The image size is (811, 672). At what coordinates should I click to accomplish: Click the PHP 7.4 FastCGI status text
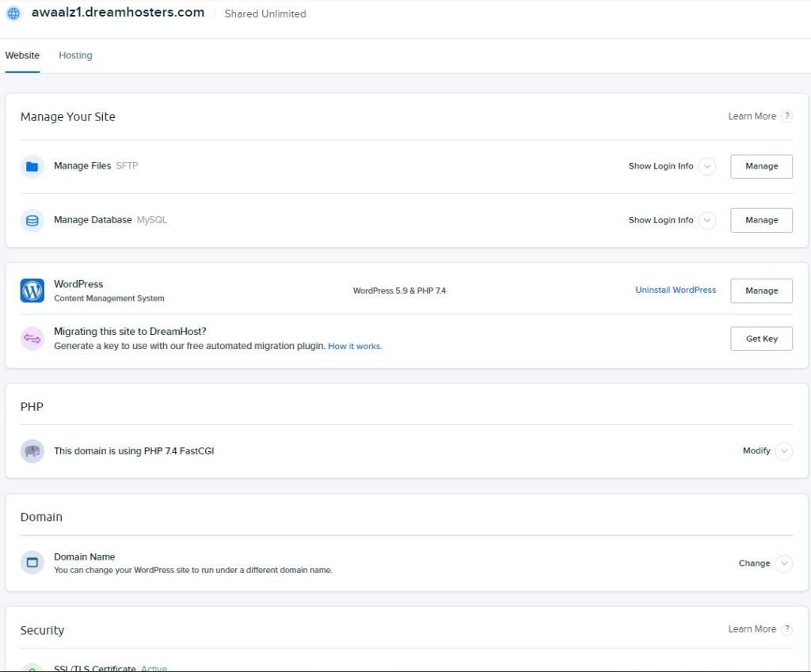click(134, 451)
